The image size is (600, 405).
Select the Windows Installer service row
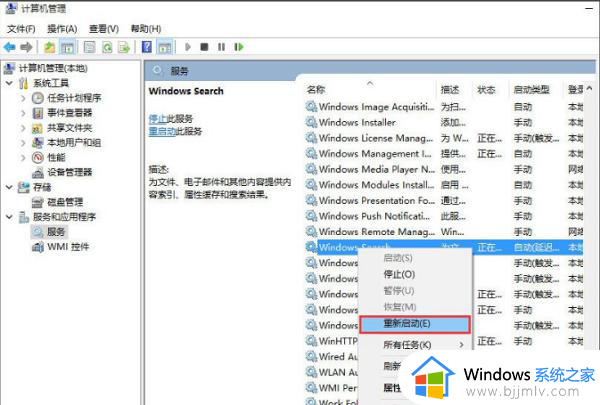tap(444, 122)
